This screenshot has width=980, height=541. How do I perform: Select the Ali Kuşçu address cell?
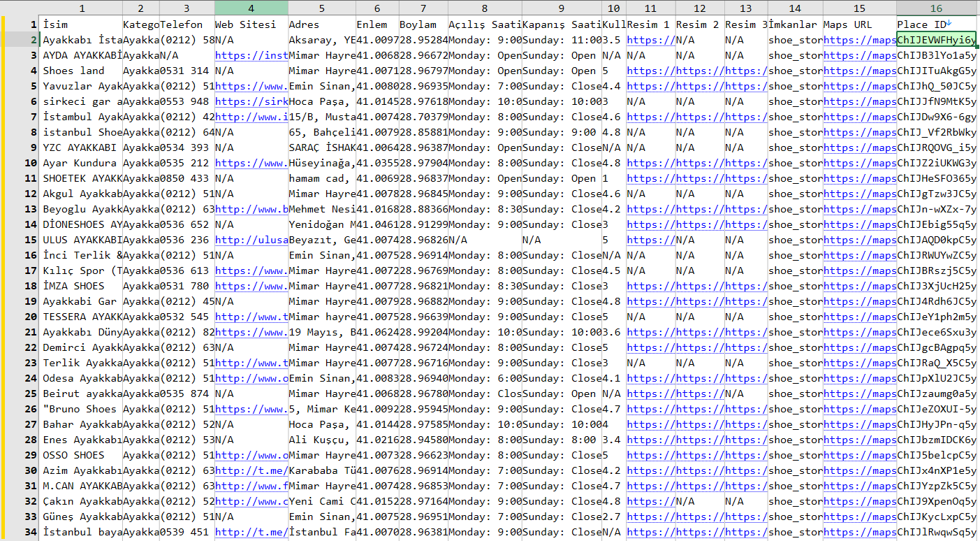[322, 440]
